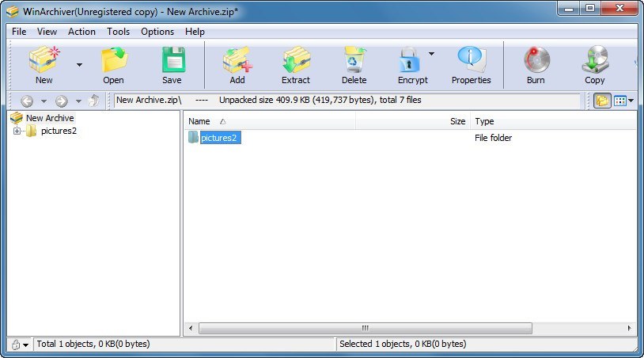
Task: Close the WinArchiver window
Action: [619, 9]
